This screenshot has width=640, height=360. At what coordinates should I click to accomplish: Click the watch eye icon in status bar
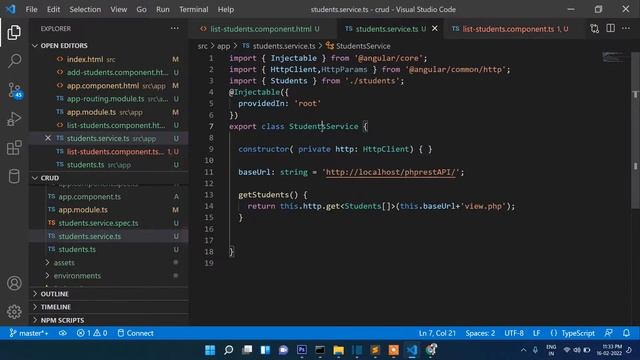coord(62,333)
